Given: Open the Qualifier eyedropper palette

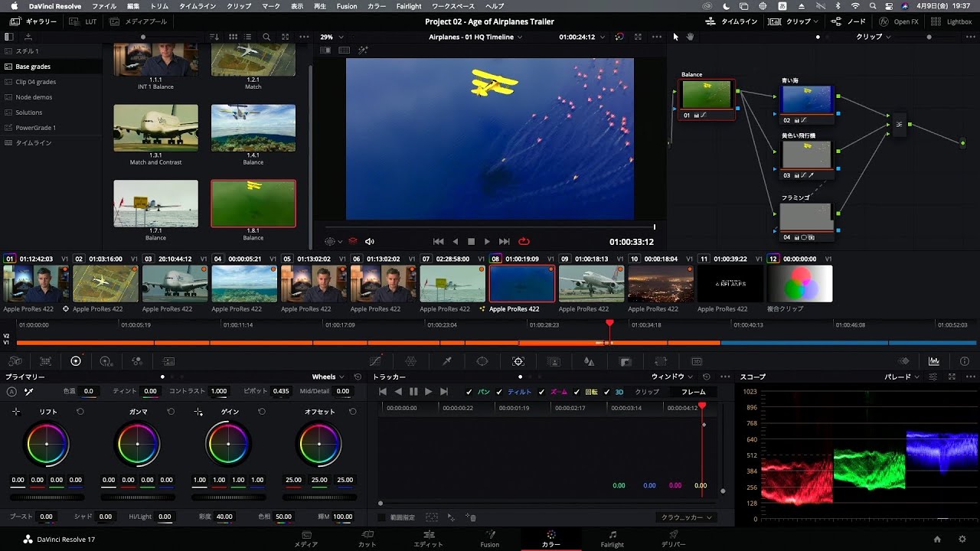Looking at the screenshot, I should point(447,361).
